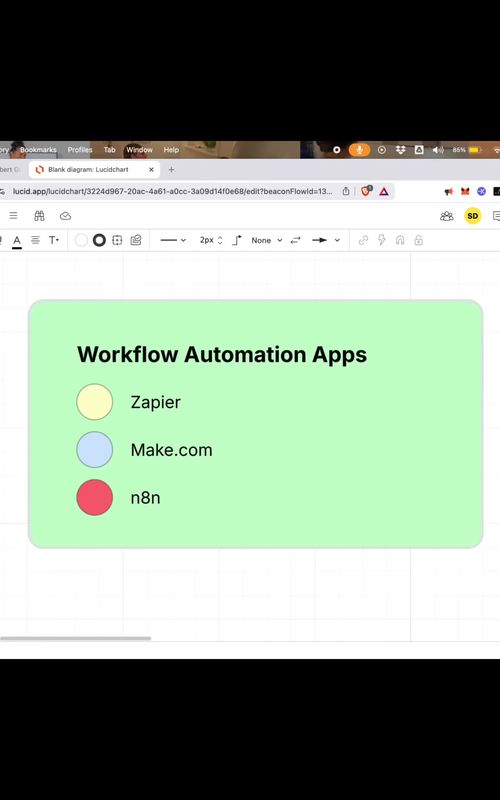This screenshot has height=800, width=500.
Task: Click the battery 85% indicator
Action: click(x=467, y=149)
